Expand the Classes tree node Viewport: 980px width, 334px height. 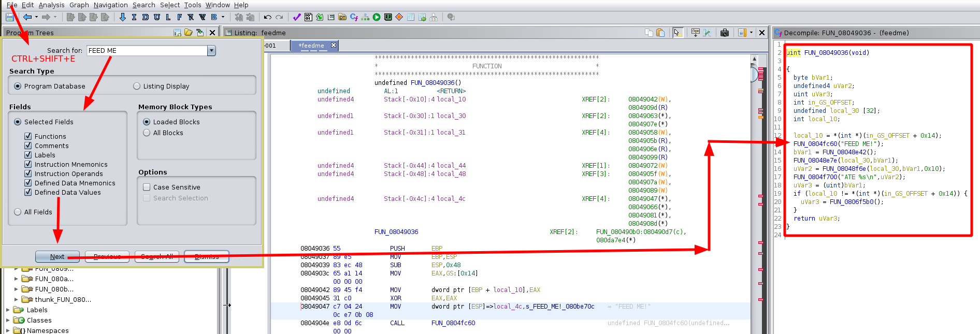click(x=8, y=320)
